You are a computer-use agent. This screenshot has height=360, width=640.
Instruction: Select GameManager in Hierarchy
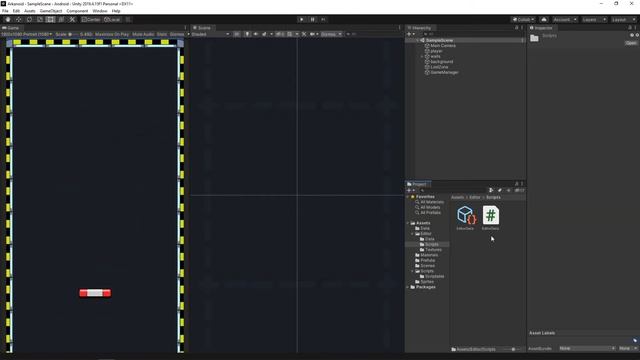click(x=444, y=72)
